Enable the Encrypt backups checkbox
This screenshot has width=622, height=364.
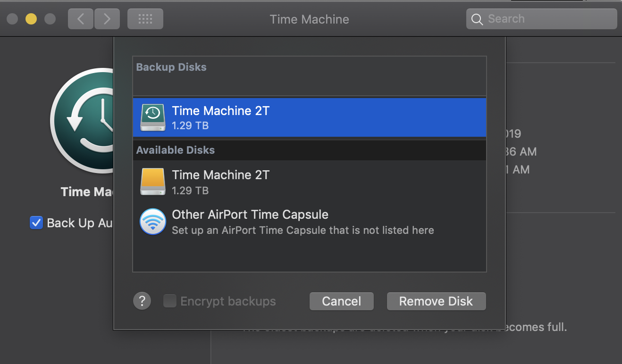pyautogui.click(x=170, y=301)
